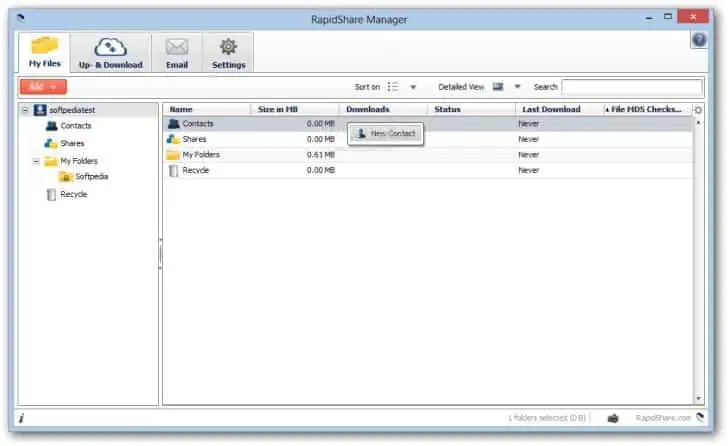Screen dimensions: 728x446
Task: Choose New Contact from context menu
Action: tap(385, 134)
